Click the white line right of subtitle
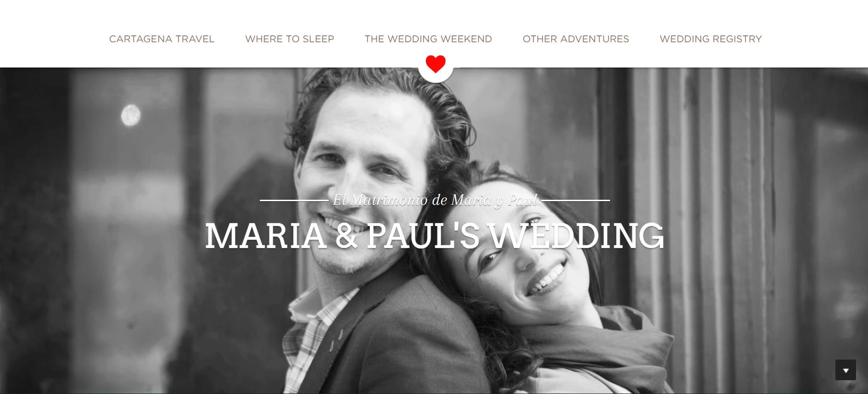The height and width of the screenshot is (394, 868). coord(576,200)
